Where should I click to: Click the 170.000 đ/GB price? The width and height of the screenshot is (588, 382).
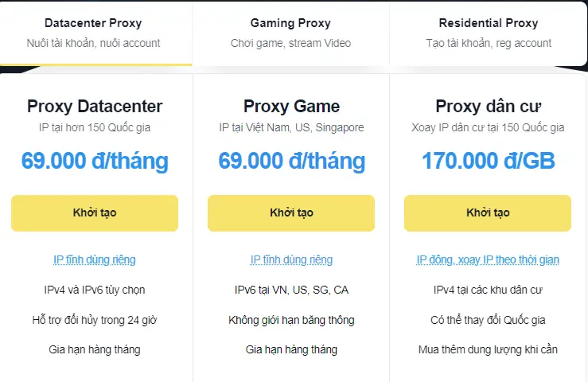[488, 162]
